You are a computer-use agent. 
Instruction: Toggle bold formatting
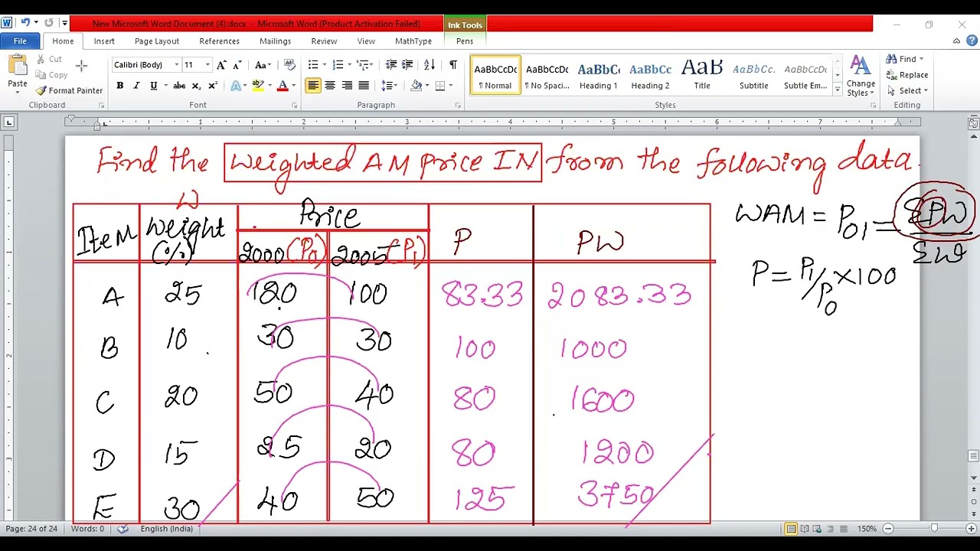[x=119, y=86]
